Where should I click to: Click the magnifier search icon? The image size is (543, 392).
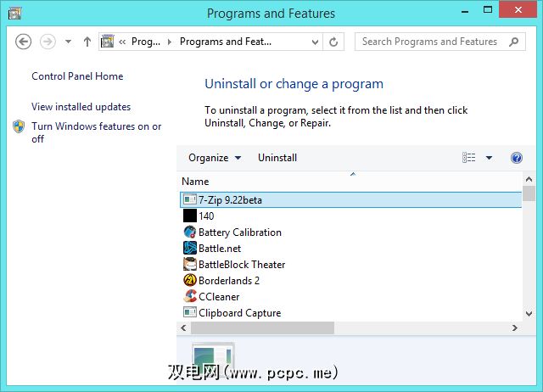(x=514, y=42)
